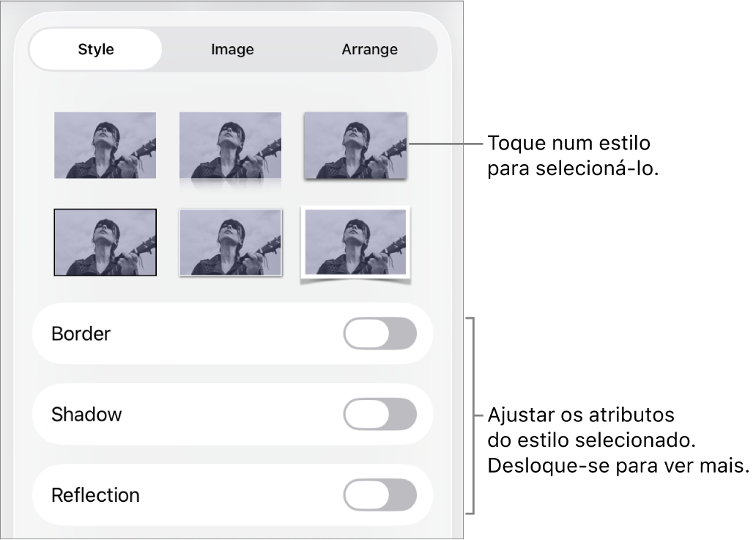
Task: Apply the style with subtle reflection
Action: pos(231,144)
